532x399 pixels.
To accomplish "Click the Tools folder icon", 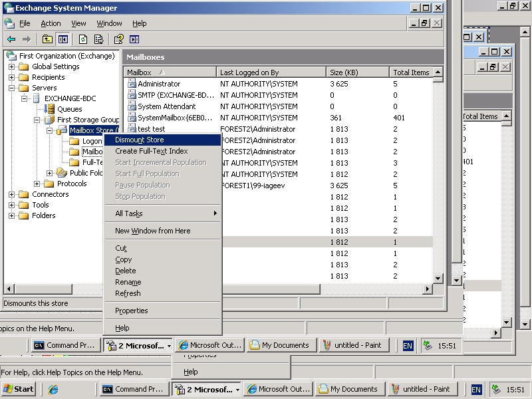I will 24,205.
